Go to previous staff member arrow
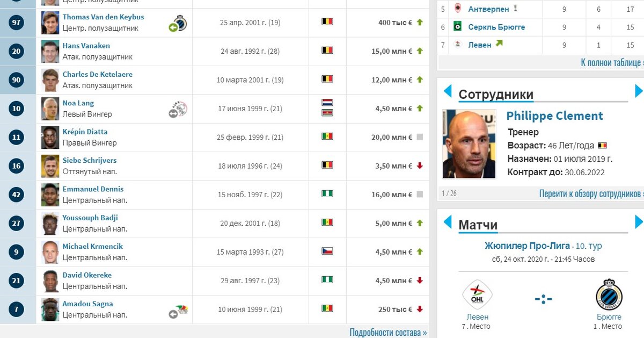 tap(448, 90)
